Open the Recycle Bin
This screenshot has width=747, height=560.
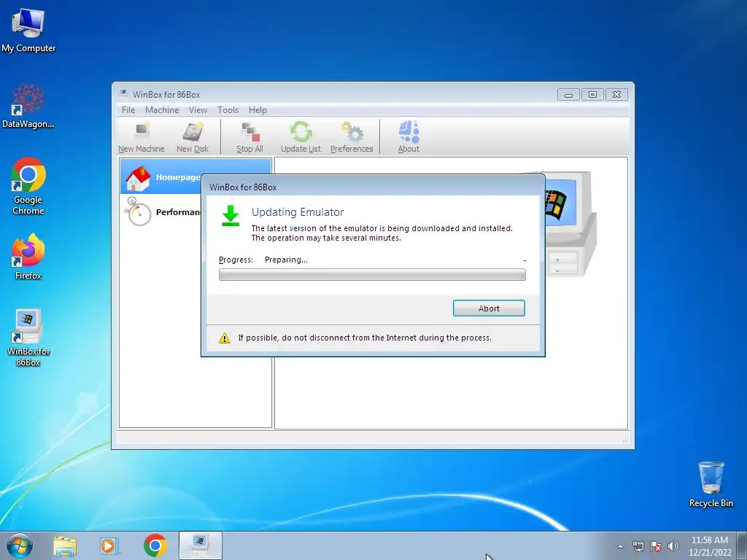[x=711, y=484]
